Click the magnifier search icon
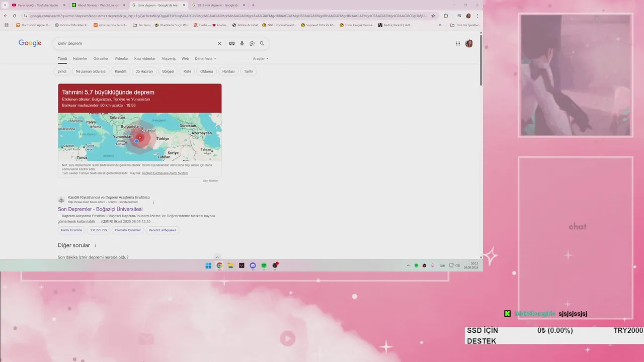 click(262, 44)
